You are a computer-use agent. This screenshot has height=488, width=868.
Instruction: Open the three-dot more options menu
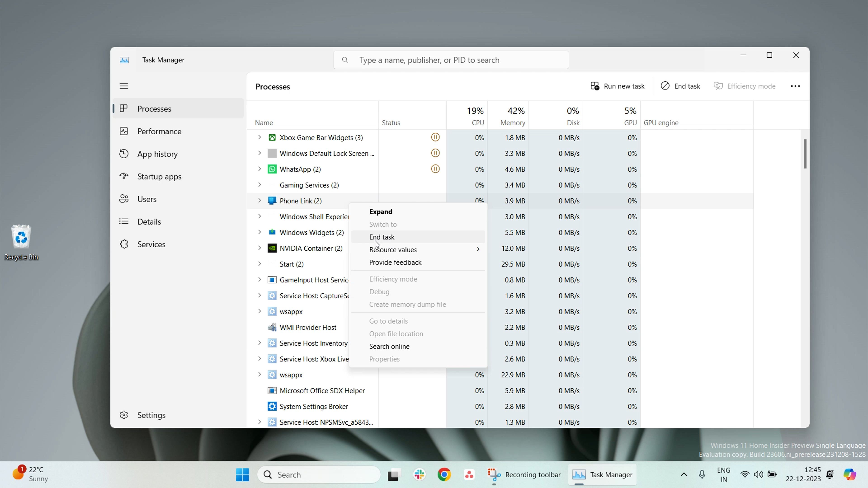tap(795, 86)
